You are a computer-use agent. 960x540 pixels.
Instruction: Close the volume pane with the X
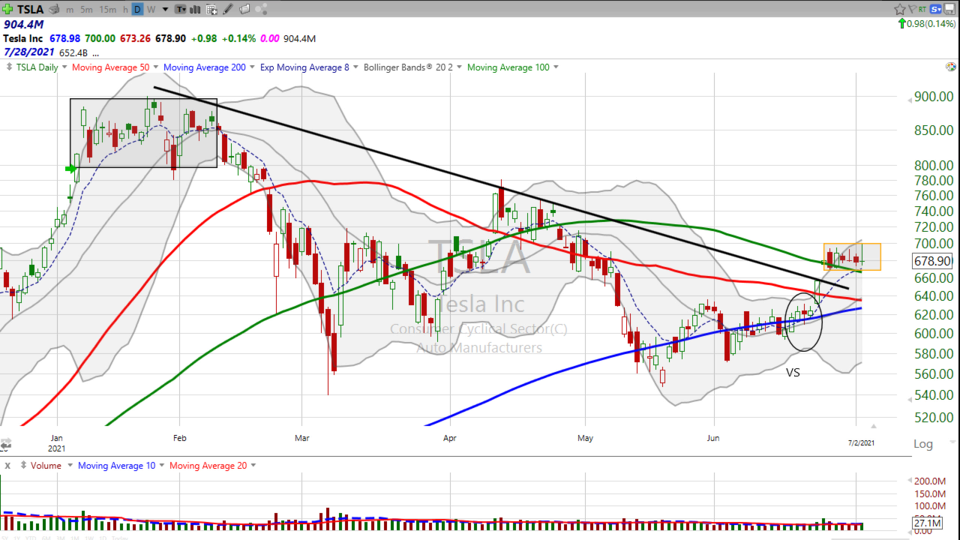click(x=7, y=466)
